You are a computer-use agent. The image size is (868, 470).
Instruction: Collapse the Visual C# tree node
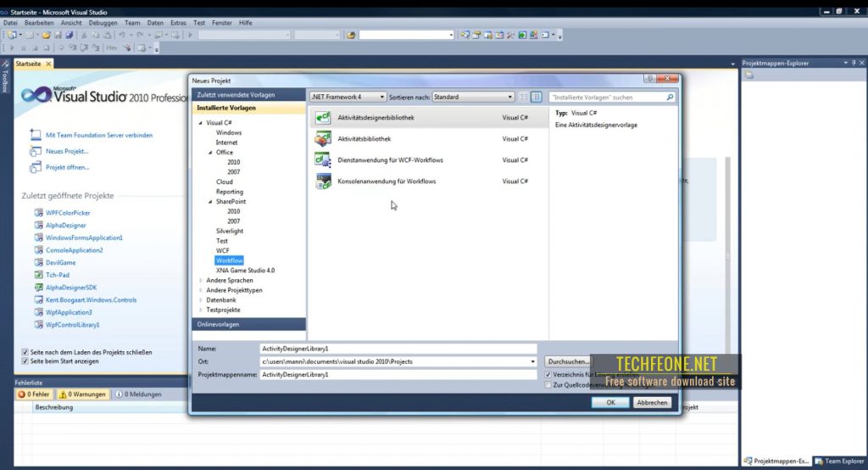click(200, 122)
